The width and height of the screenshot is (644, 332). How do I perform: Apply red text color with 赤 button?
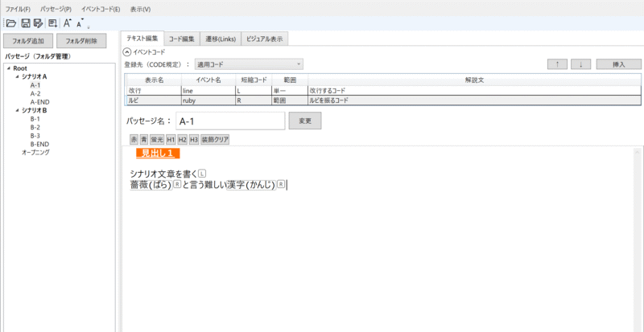pos(134,139)
